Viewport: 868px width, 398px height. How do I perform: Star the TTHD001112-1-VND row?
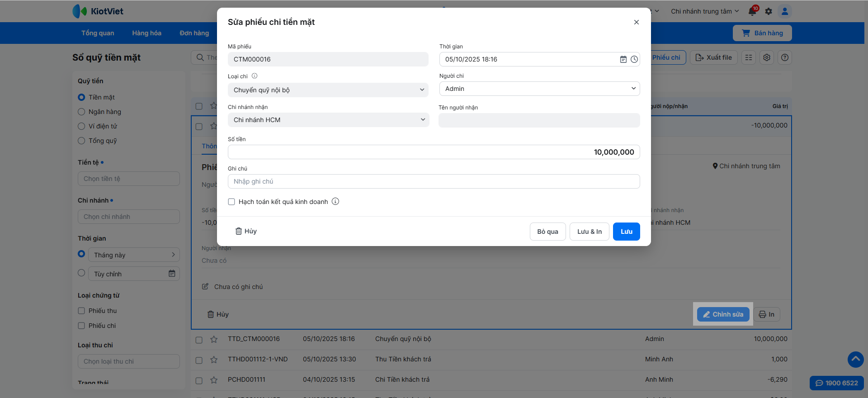click(x=214, y=360)
